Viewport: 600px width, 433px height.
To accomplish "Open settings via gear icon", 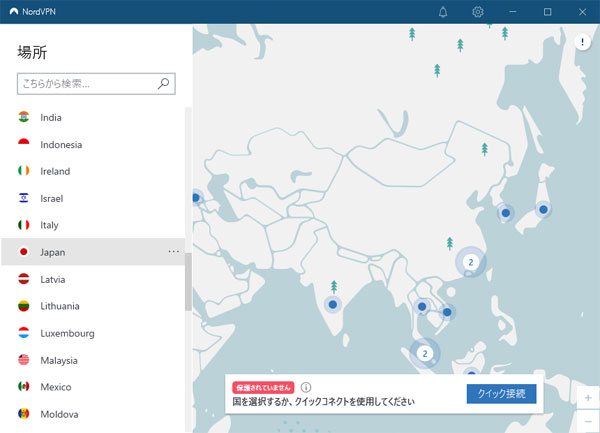I will point(478,12).
